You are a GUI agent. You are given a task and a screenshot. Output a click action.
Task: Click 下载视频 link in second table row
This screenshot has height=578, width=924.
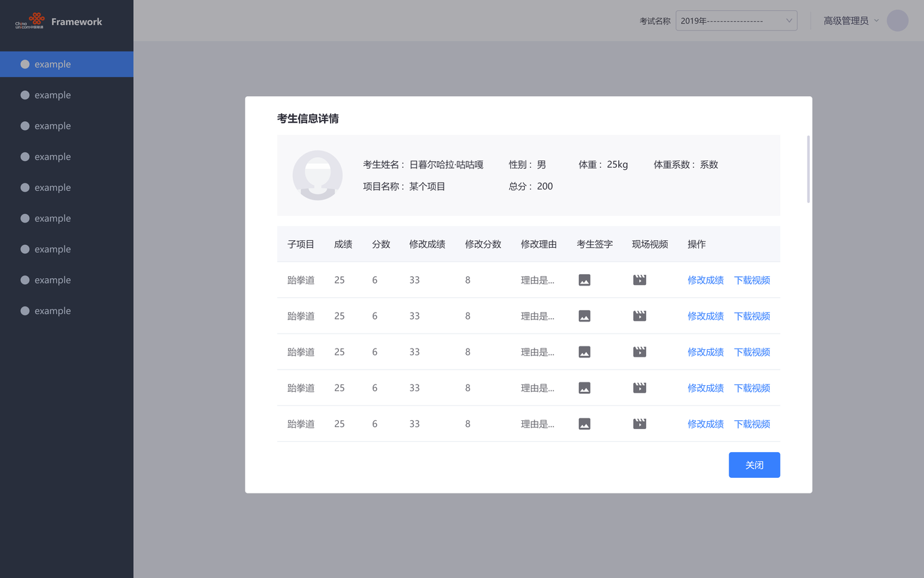coord(752,316)
